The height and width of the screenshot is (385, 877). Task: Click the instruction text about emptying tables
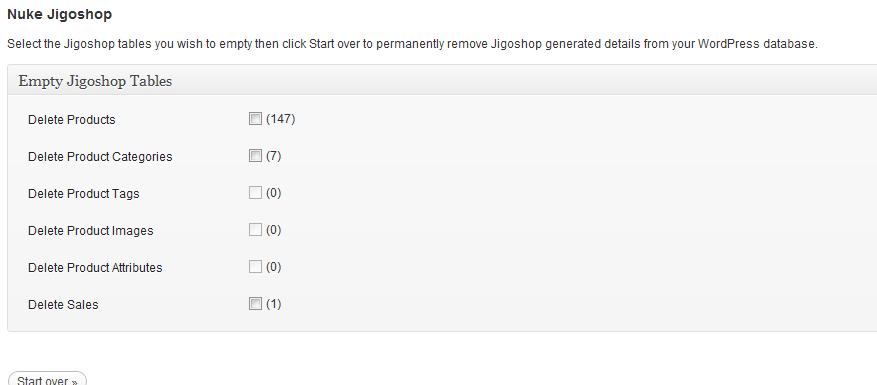click(412, 44)
